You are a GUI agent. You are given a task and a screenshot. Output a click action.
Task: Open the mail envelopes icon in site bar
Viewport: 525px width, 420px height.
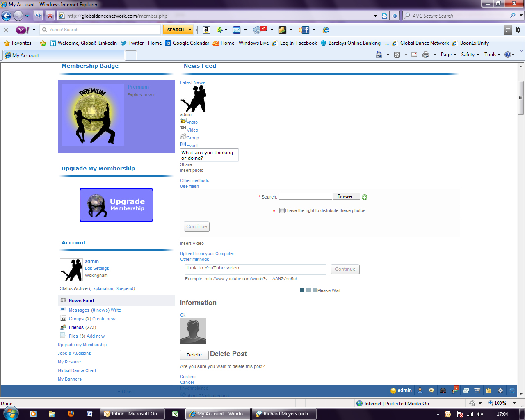(x=466, y=390)
